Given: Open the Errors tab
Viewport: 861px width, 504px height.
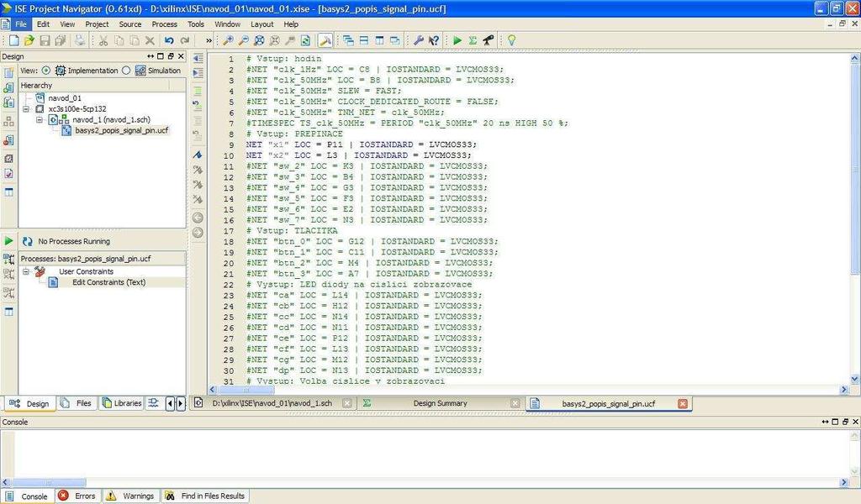Looking at the screenshot, I should click(x=77, y=496).
